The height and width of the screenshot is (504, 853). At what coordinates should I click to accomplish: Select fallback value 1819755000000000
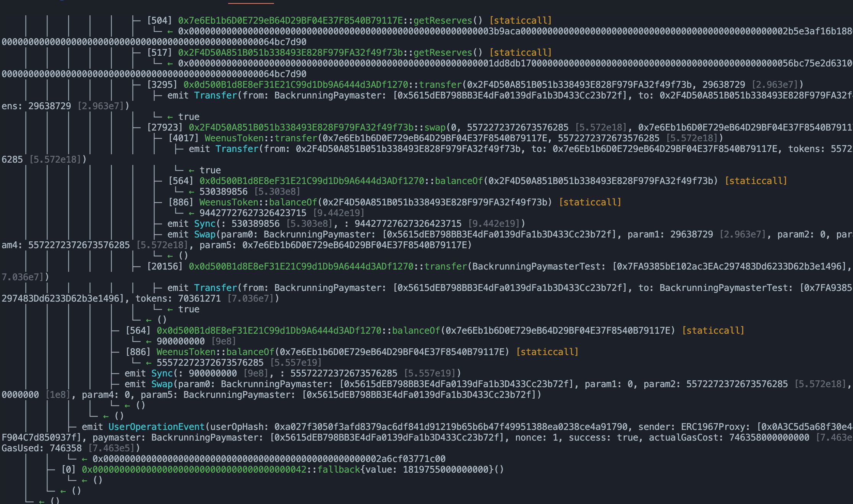pos(446,469)
